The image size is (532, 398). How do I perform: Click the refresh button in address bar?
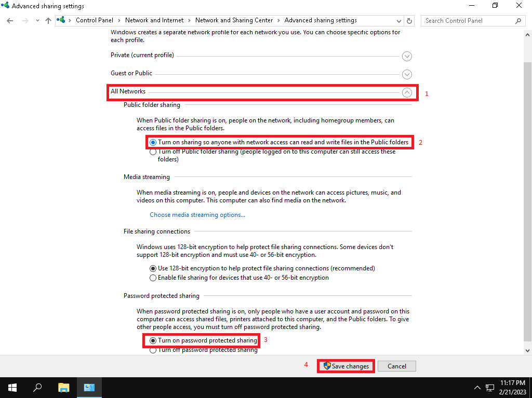[x=409, y=21]
